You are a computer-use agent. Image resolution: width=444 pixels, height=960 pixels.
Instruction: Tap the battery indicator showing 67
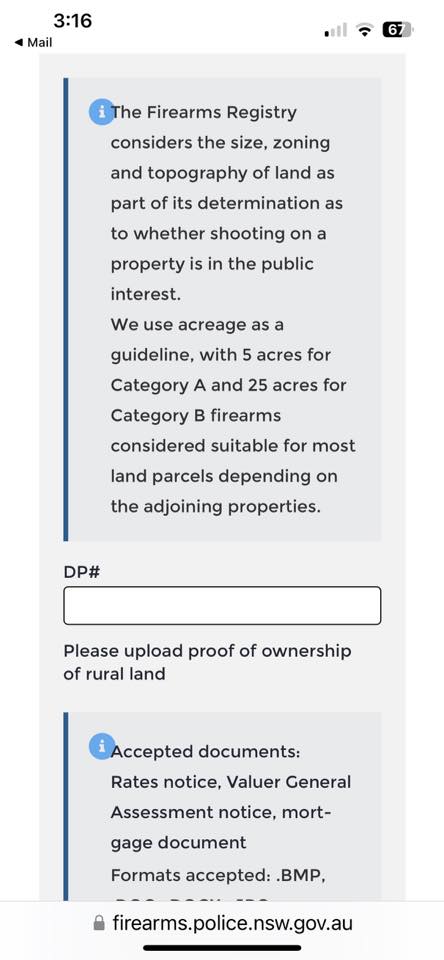[398, 29]
